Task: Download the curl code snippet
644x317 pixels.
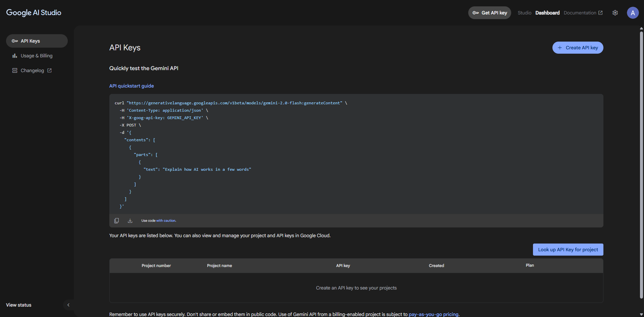Action: [x=130, y=221]
